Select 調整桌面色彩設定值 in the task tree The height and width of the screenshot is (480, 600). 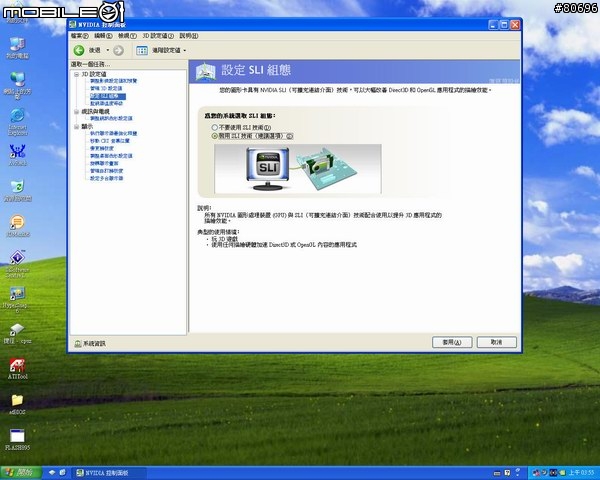point(111,156)
